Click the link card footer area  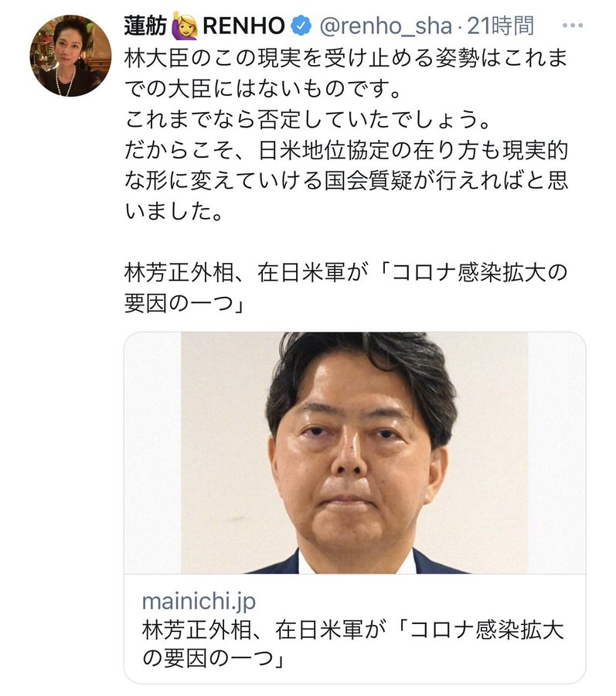355,629
